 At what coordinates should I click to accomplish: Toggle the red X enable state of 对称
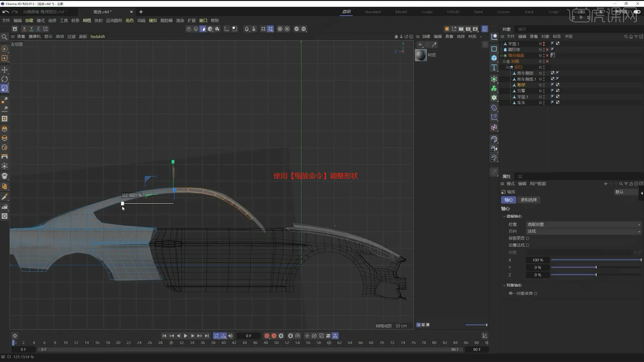pyautogui.click(x=547, y=61)
